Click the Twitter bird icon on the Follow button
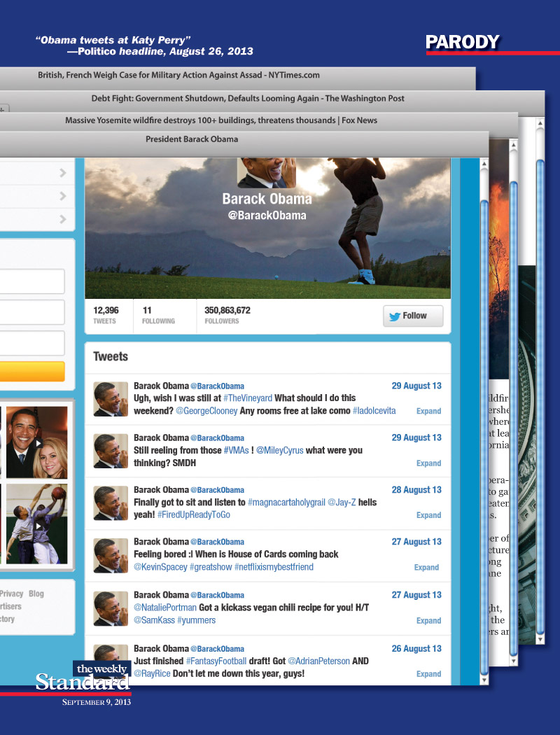Viewport: 560px width, 735px height. click(x=395, y=316)
